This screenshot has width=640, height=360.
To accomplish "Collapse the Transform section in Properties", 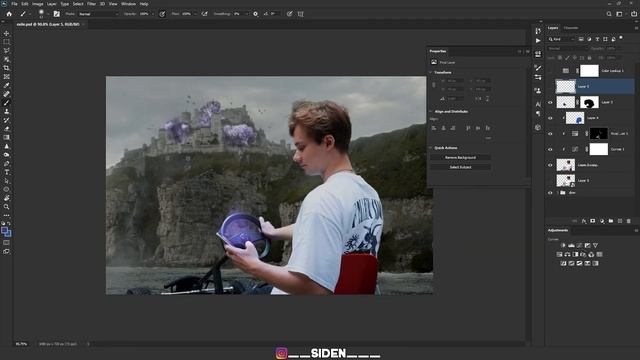I will [x=431, y=72].
